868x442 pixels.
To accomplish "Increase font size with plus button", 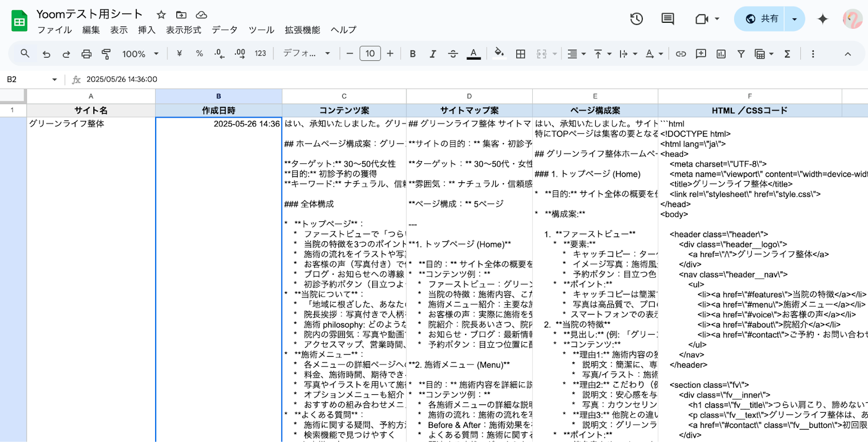I will coord(390,54).
